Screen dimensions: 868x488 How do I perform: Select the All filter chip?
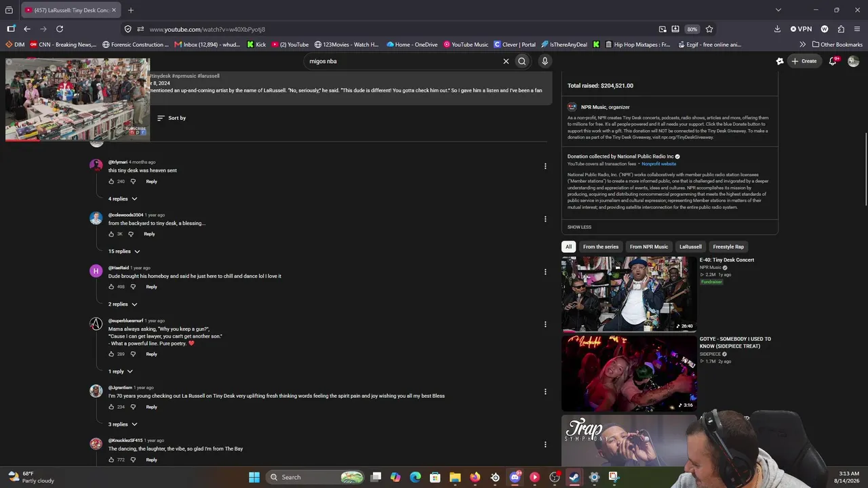[x=569, y=247]
